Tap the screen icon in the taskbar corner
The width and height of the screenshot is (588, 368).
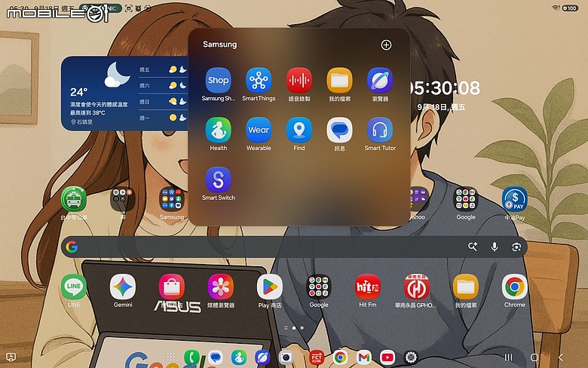tap(11, 357)
